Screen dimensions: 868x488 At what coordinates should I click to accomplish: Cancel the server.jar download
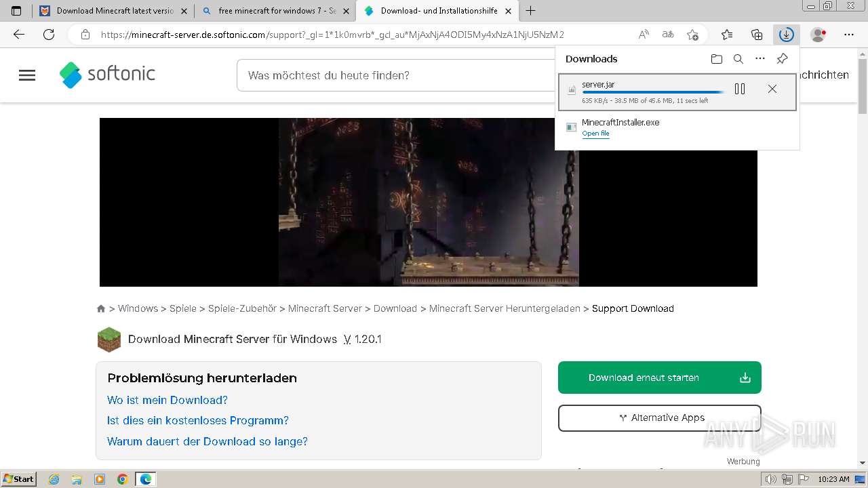click(x=772, y=89)
